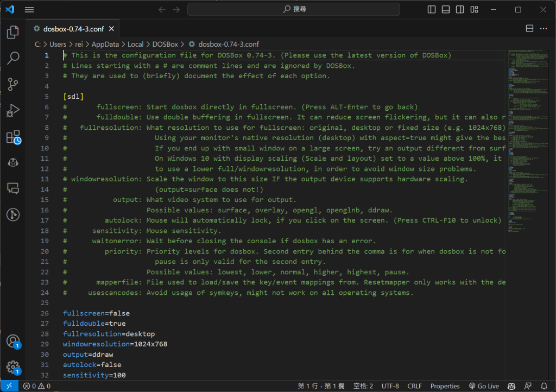The image size is (556, 392).
Task: Place cursor on 'fulldouble=true' line
Action: click(94, 324)
